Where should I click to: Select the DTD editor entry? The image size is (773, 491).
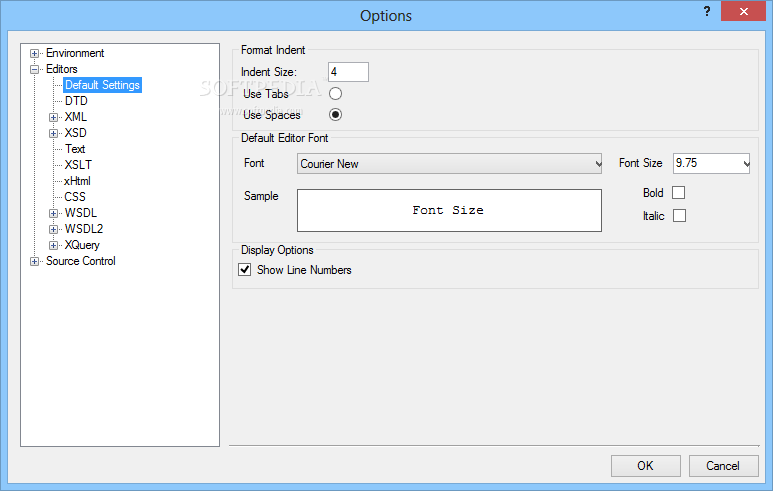pos(76,101)
